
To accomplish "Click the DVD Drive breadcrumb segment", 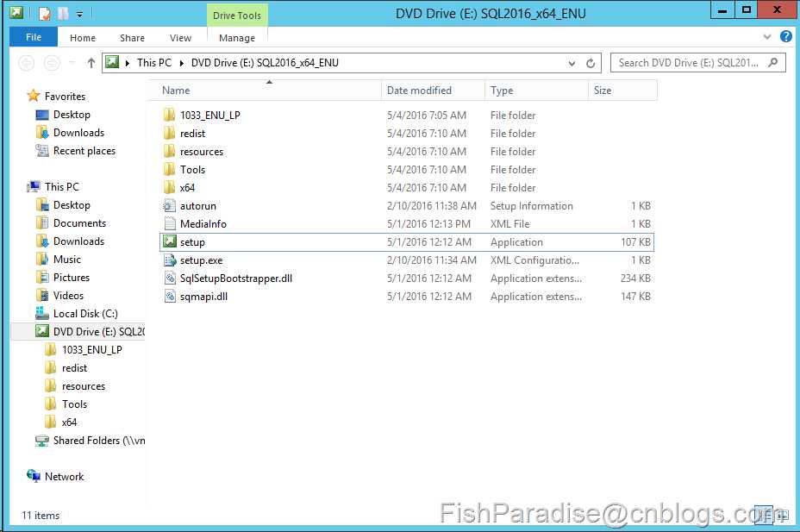I will tap(265, 63).
